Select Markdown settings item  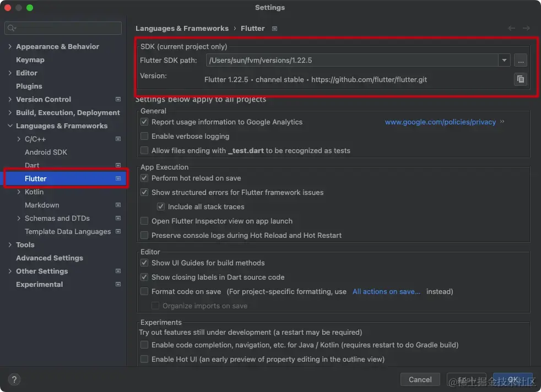coord(42,205)
